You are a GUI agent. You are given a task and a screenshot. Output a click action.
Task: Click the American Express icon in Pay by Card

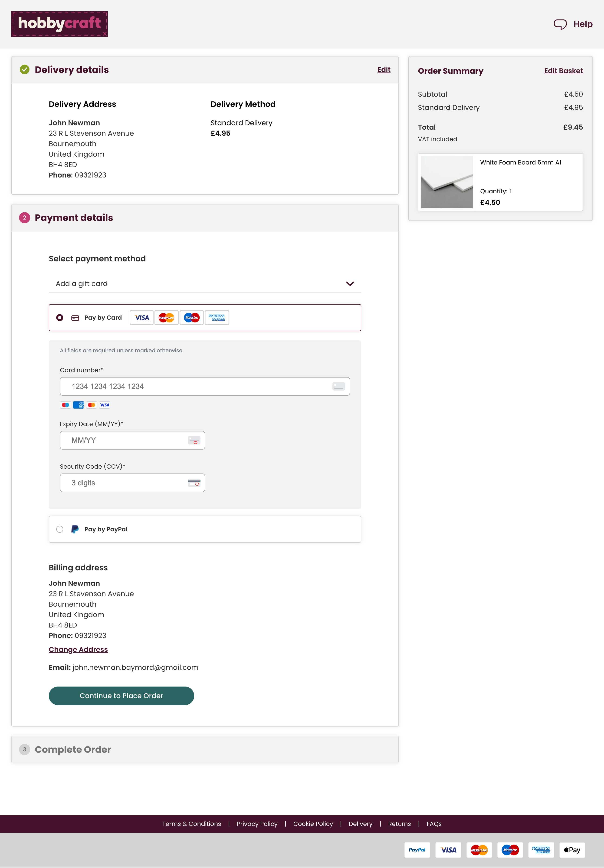click(217, 318)
